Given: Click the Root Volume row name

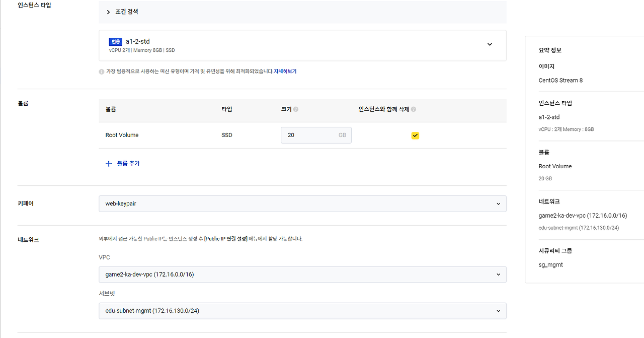Looking at the screenshot, I should [x=122, y=135].
